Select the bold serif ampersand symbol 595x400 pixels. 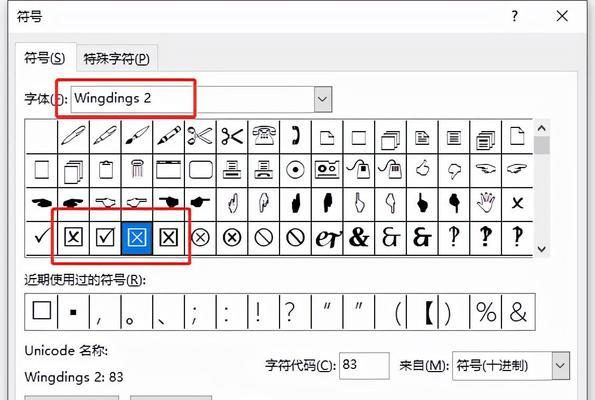pos(359,238)
